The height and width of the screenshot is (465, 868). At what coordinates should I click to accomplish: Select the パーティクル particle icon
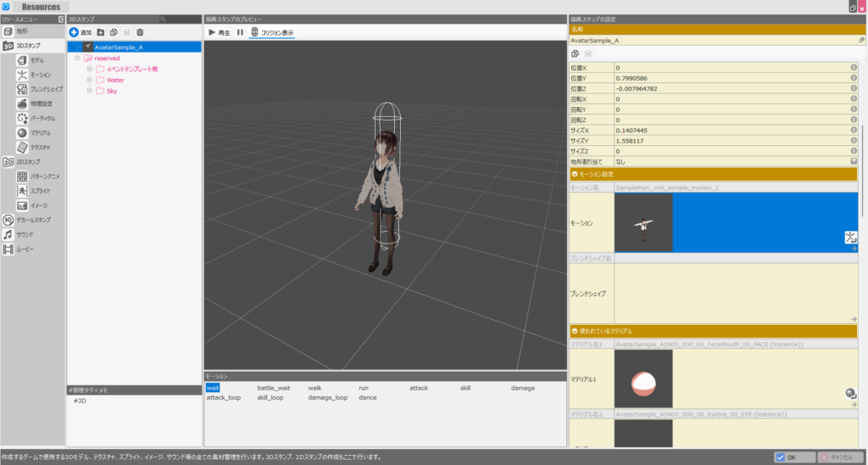pos(24,118)
